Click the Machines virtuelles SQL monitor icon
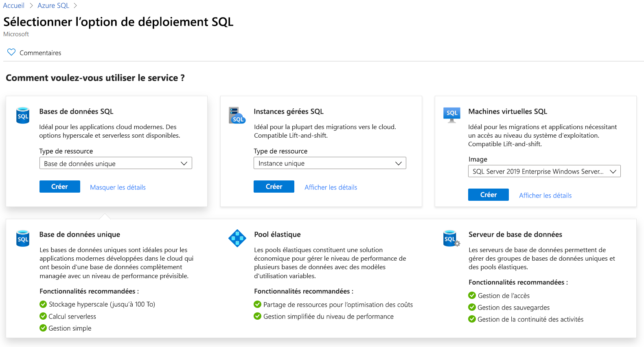 pyautogui.click(x=452, y=115)
